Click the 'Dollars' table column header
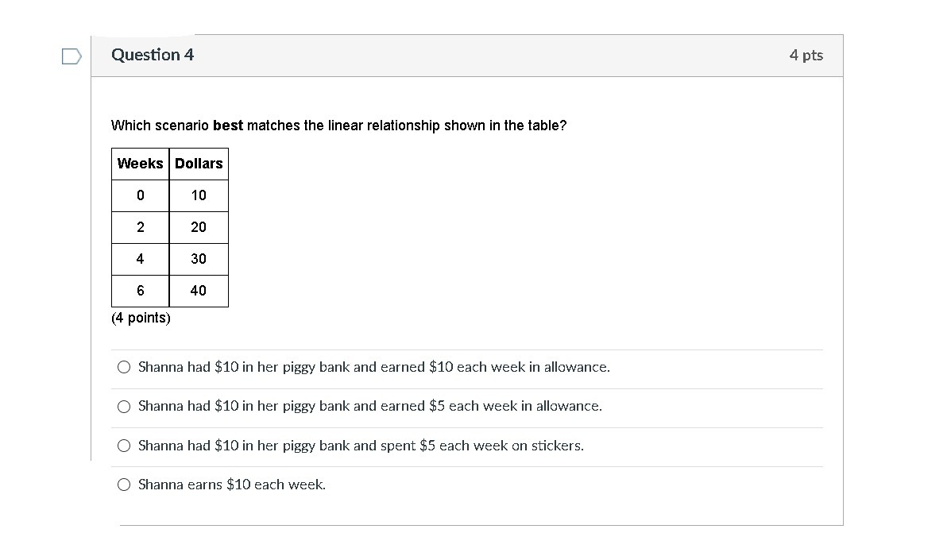 [199, 164]
